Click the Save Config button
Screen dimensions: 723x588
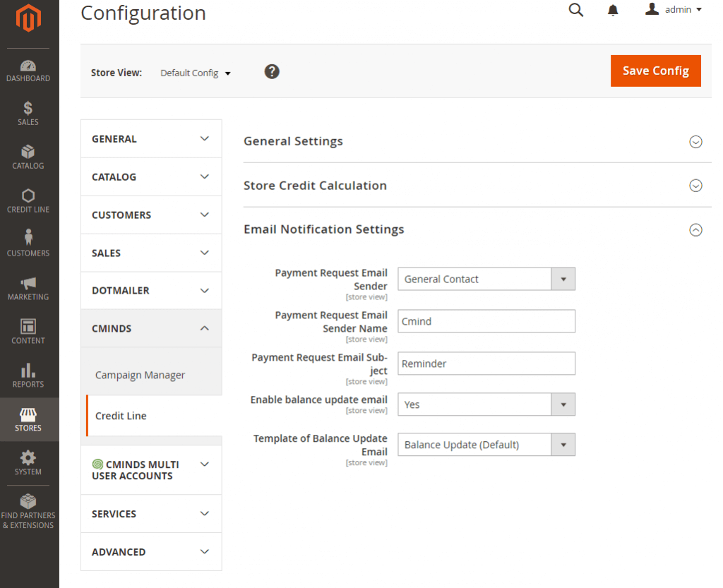655,71
